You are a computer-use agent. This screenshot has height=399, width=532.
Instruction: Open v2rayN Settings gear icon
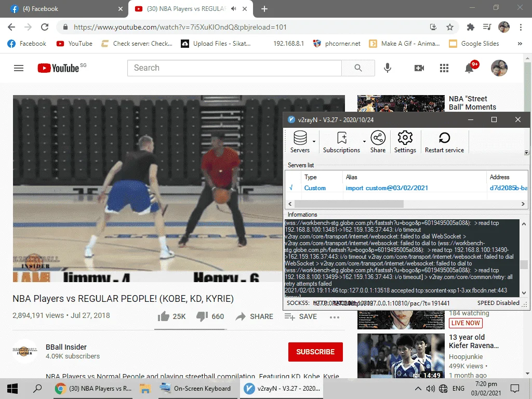click(x=405, y=141)
